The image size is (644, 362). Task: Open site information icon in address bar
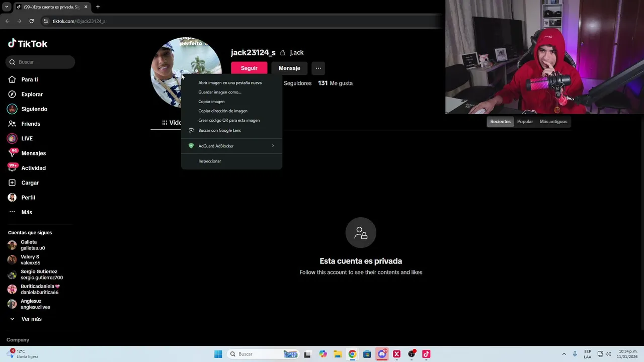pyautogui.click(x=46, y=21)
